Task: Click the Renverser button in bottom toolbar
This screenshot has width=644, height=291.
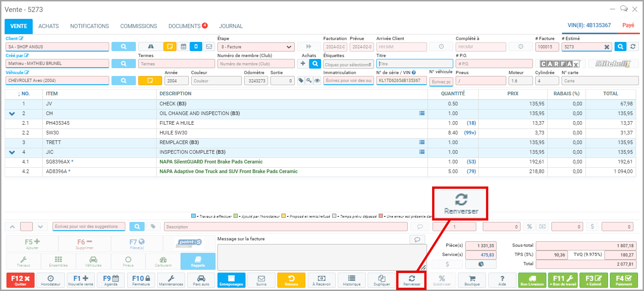Action: [x=411, y=280]
